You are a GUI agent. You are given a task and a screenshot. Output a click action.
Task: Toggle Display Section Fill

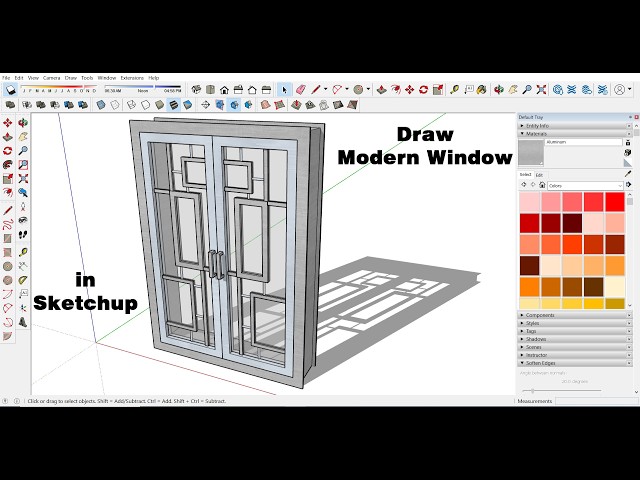(x=248, y=105)
